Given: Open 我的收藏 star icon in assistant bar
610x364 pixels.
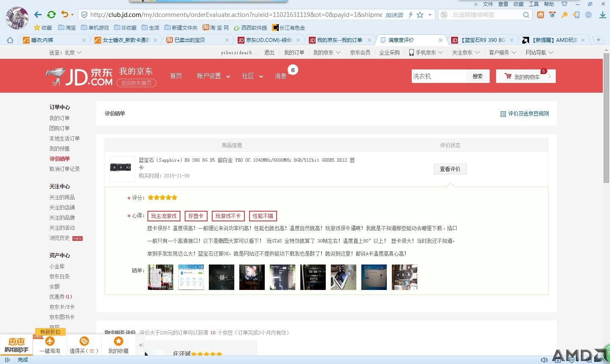Looking at the screenshot, I should pyautogui.click(x=119, y=341).
